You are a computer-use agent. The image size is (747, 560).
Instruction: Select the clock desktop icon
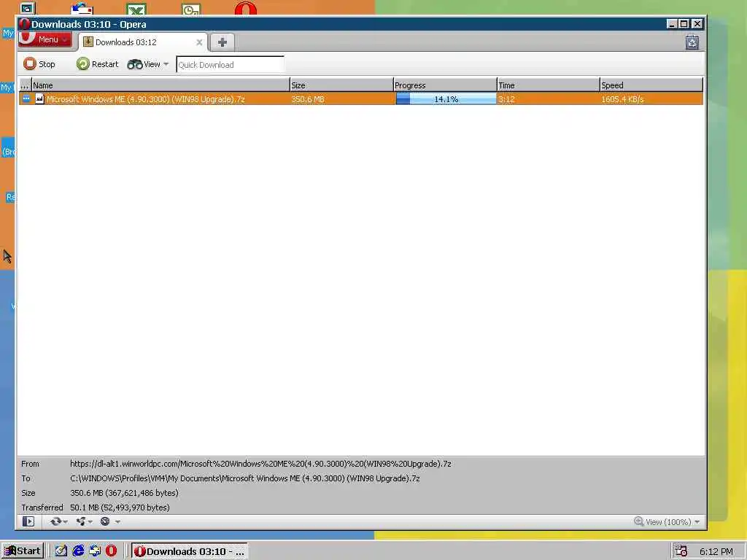(x=191, y=9)
